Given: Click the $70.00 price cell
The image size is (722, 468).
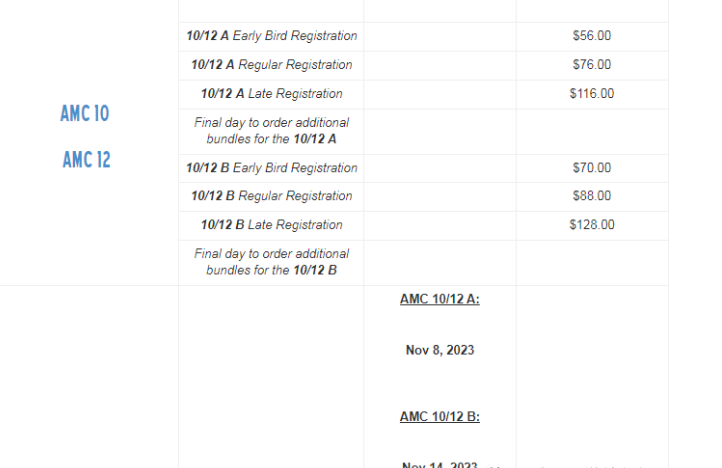Looking at the screenshot, I should (592, 168).
